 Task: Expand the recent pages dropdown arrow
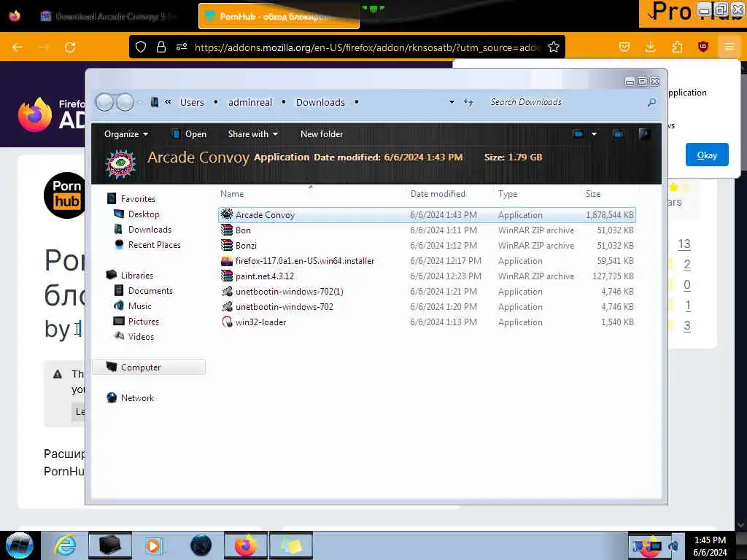(140, 102)
